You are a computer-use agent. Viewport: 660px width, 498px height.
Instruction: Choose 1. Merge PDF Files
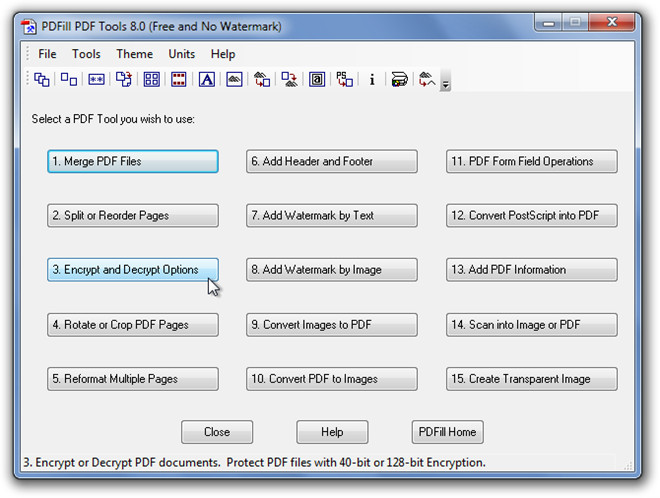tap(133, 161)
